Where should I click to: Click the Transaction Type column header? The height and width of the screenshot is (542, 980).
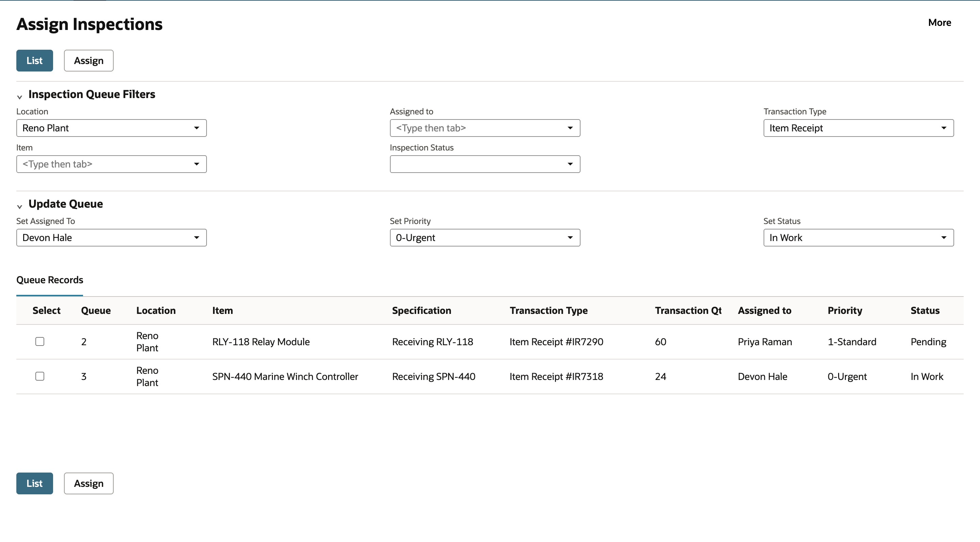point(549,310)
